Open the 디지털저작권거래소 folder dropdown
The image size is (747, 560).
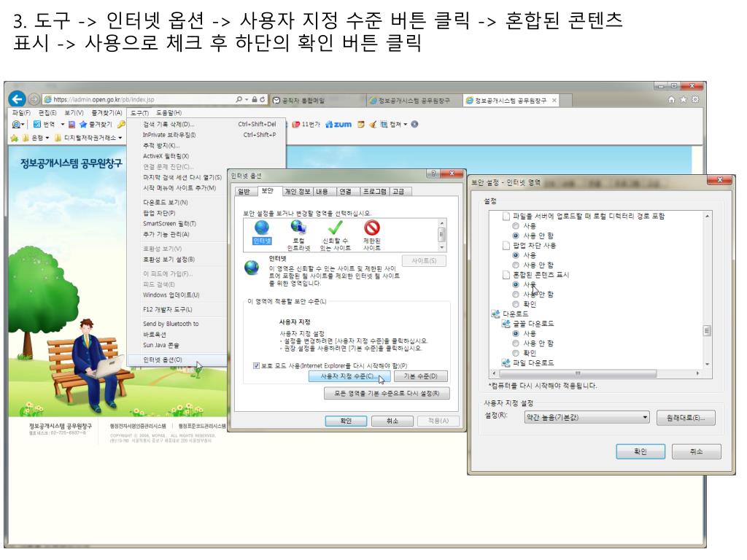(x=120, y=138)
